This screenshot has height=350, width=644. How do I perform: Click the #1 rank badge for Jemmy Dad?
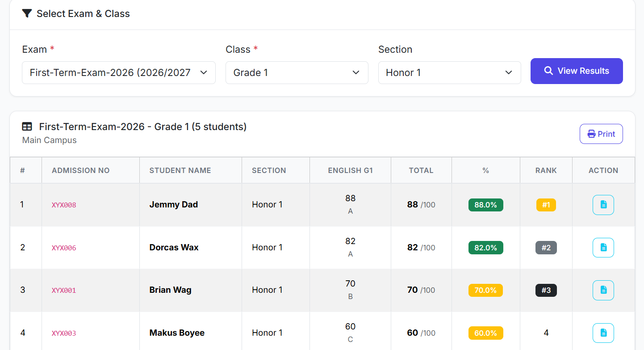546,205
